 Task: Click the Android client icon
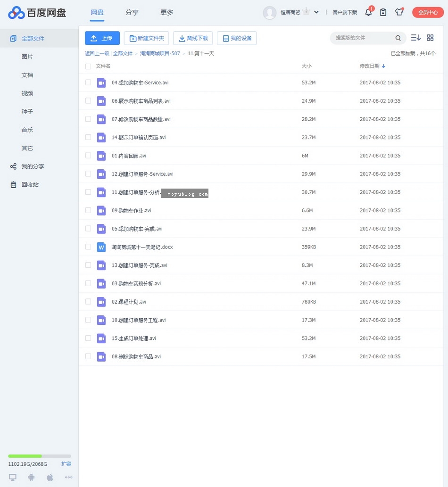32,477
